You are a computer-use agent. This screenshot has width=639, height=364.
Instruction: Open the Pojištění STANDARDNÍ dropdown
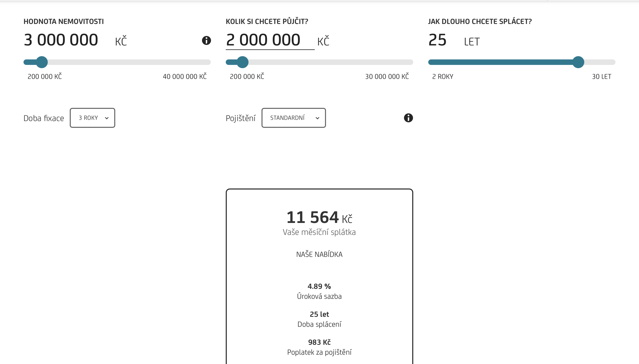(x=293, y=118)
